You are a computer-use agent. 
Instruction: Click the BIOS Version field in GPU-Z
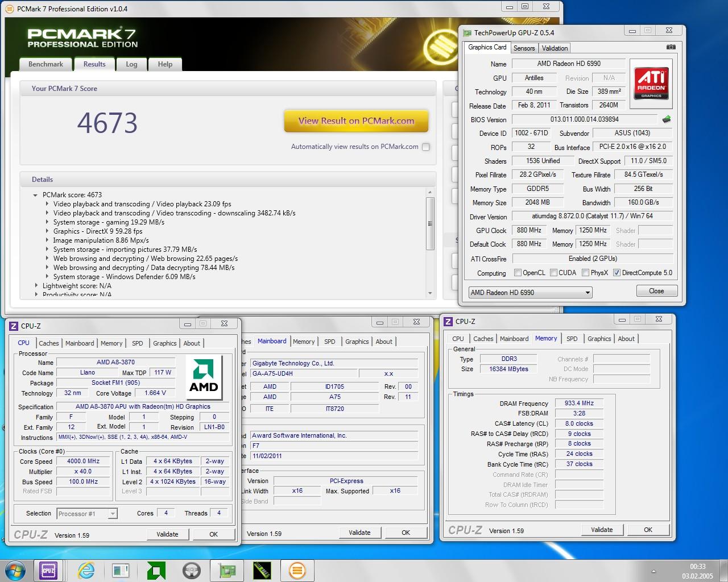584,119
